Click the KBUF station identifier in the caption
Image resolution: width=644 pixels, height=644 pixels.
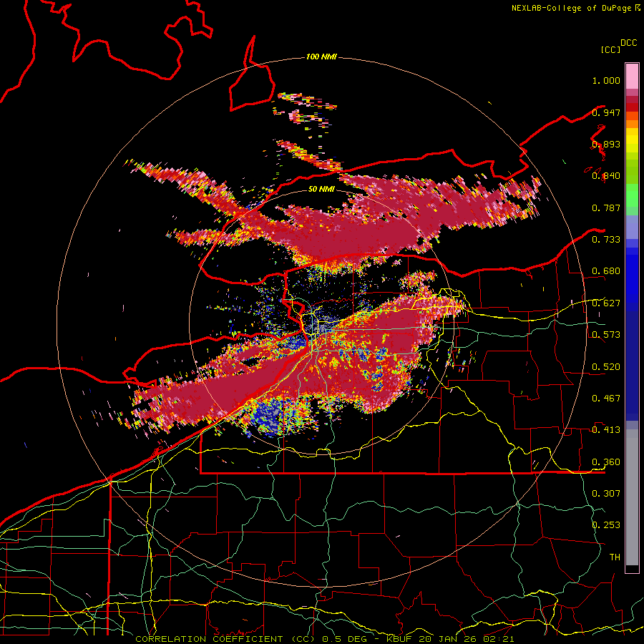(399, 639)
